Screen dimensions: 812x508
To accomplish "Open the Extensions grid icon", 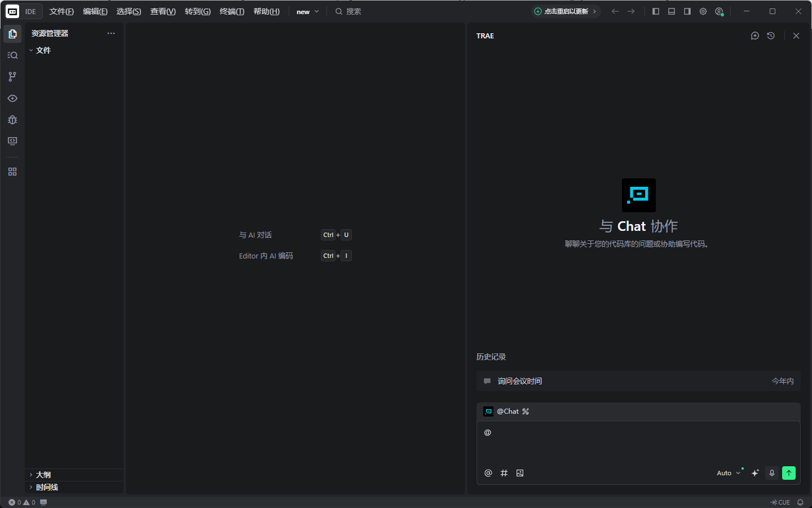I will point(12,172).
